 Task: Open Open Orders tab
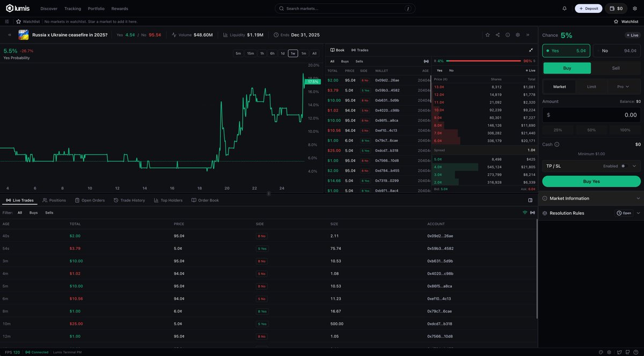pos(90,200)
